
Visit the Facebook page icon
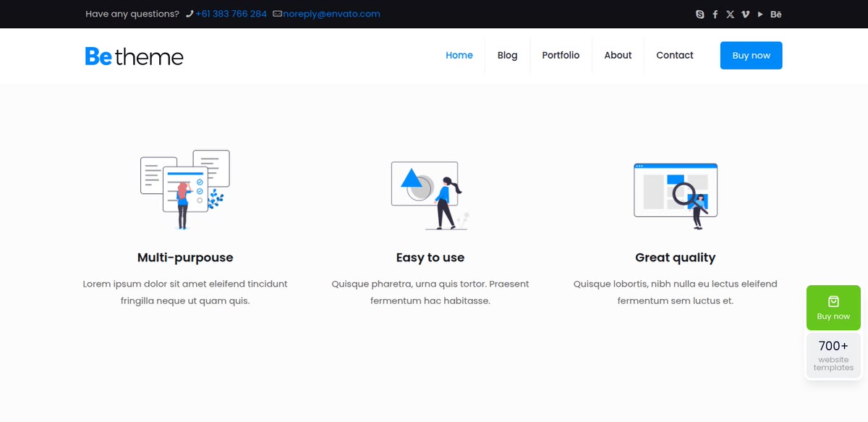pyautogui.click(x=715, y=14)
